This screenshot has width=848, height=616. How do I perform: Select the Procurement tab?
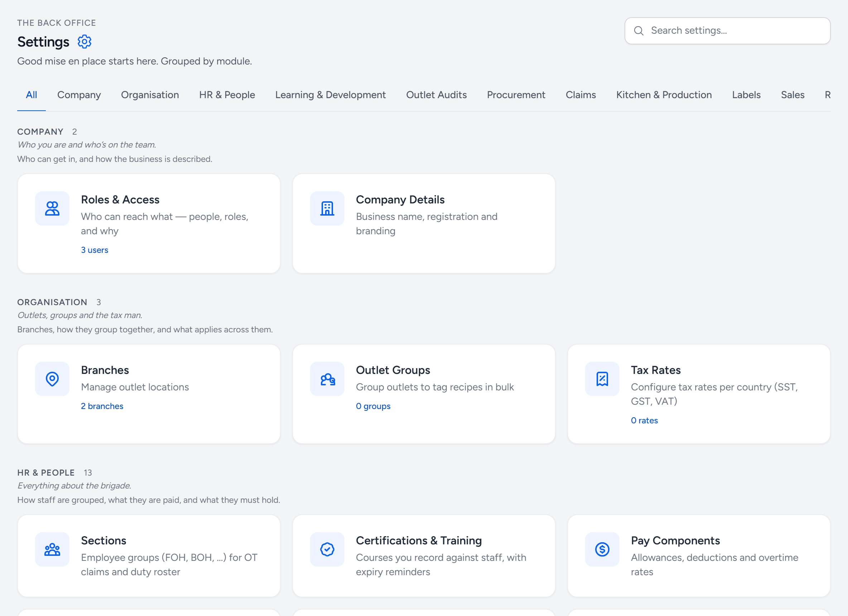coord(516,95)
